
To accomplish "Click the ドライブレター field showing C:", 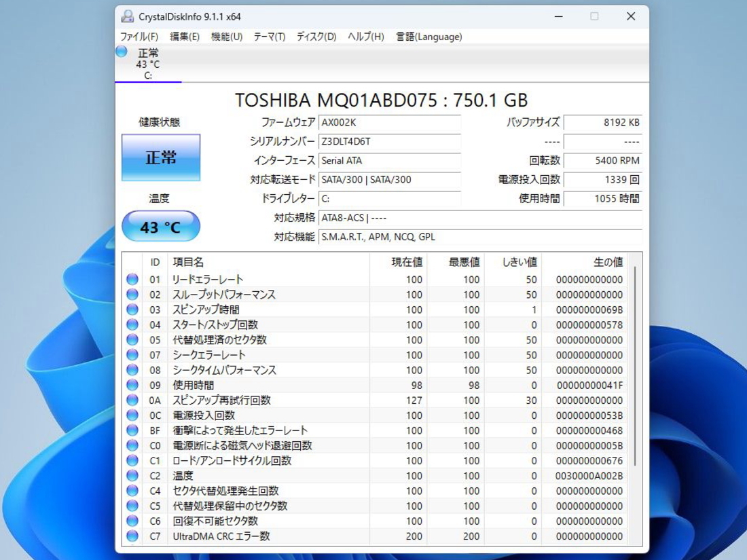I will pyautogui.click(x=390, y=199).
